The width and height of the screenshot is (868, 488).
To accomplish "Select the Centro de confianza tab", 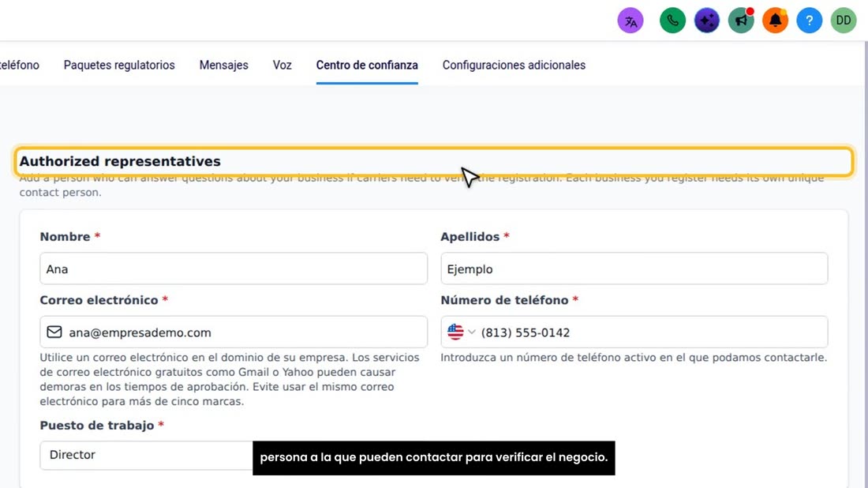I will [x=367, y=65].
